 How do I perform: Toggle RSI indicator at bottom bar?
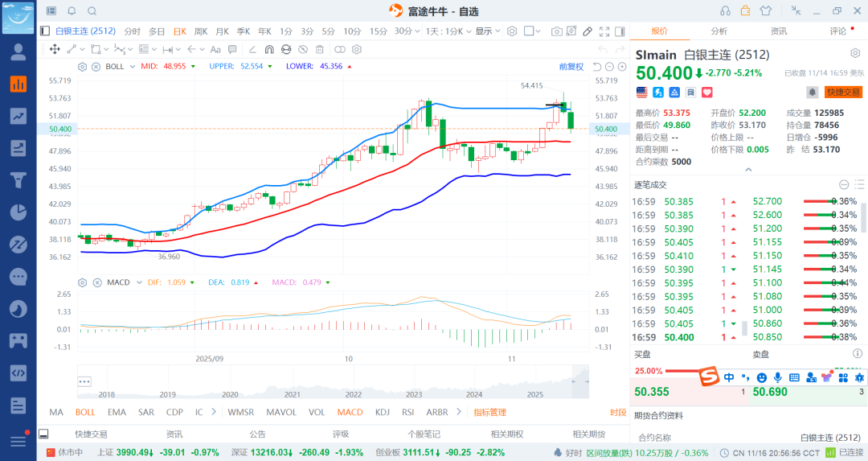(408, 412)
